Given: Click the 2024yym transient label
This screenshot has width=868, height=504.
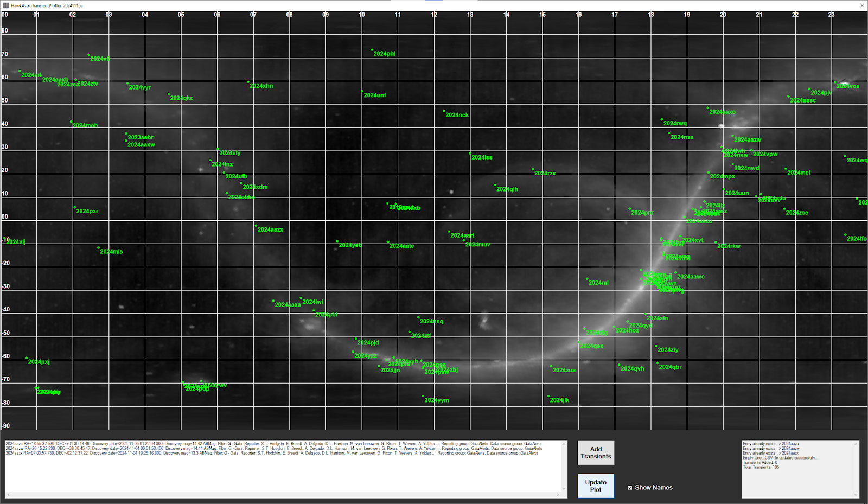Looking at the screenshot, I should pyautogui.click(x=437, y=400).
